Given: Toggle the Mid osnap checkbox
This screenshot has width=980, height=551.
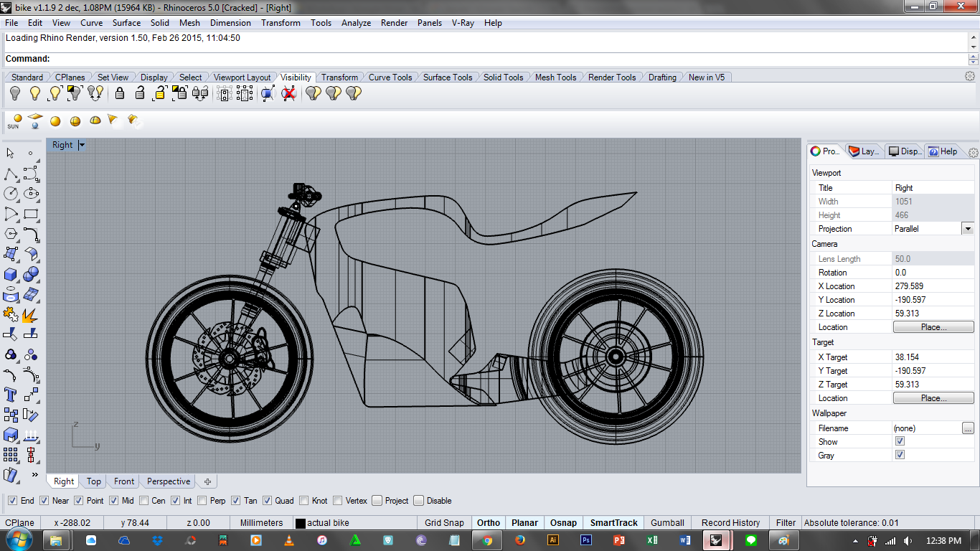Looking at the screenshot, I should click(113, 501).
